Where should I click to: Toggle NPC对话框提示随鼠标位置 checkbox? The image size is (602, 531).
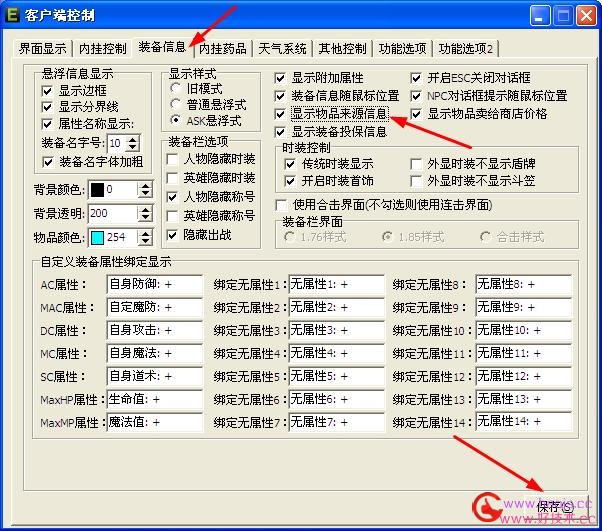click(x=416, y=96)
